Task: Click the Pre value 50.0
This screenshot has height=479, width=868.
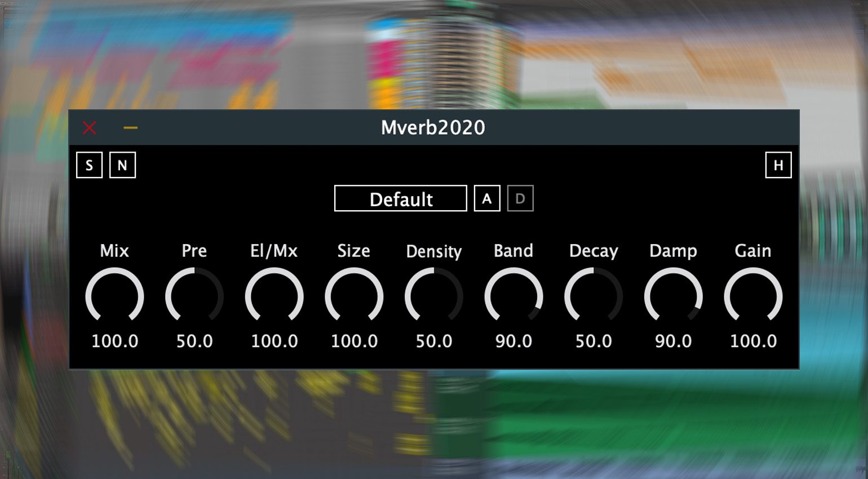Action: (194, 341)
